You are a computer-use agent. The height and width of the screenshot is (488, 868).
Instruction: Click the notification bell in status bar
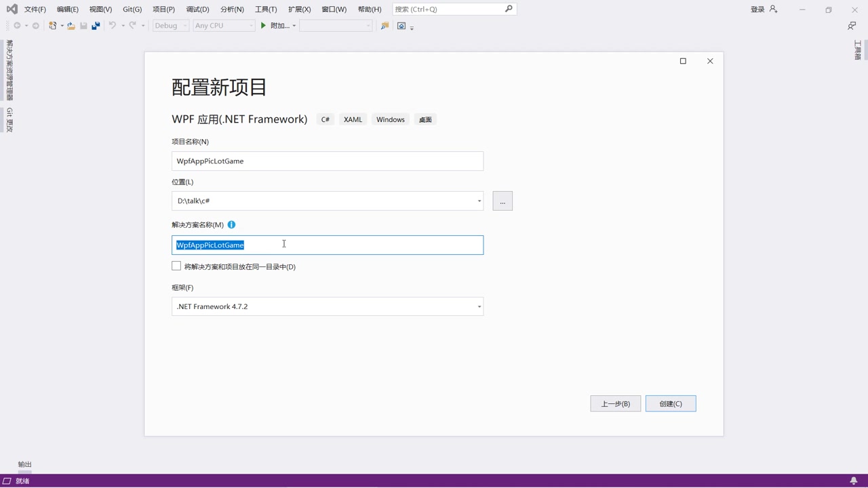(x=854, y=481)
